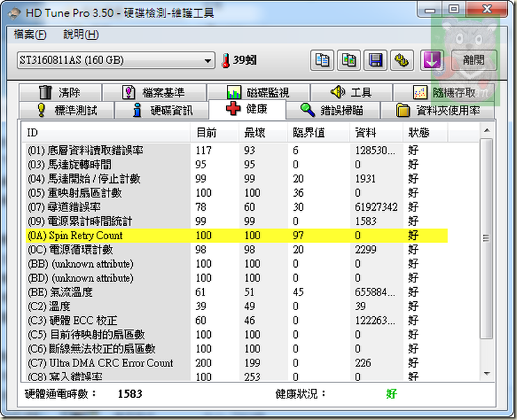
Task: Click the 1583 power-on hours value at bottom
Action: (130, 394)
